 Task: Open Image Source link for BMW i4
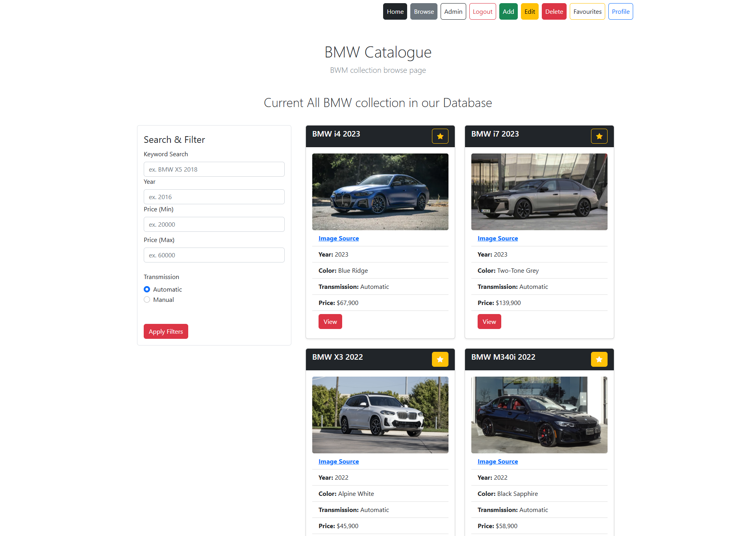tap(339, 238)
